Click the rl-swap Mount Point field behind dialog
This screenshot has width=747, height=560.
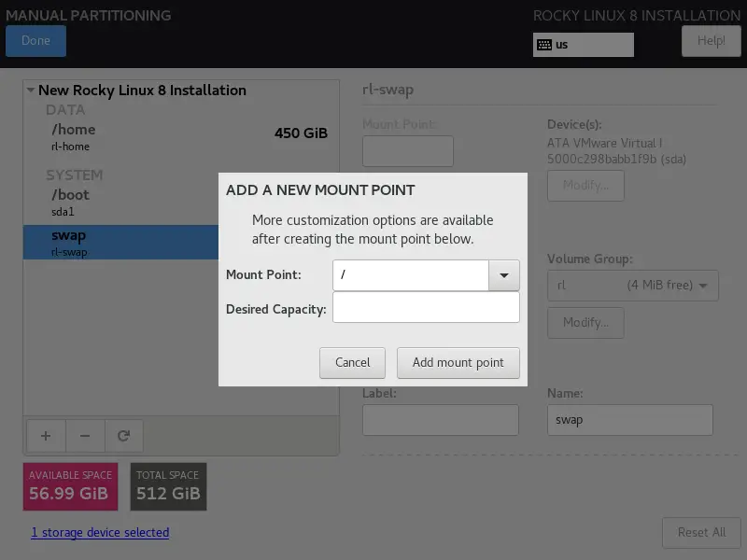[408, 151]
